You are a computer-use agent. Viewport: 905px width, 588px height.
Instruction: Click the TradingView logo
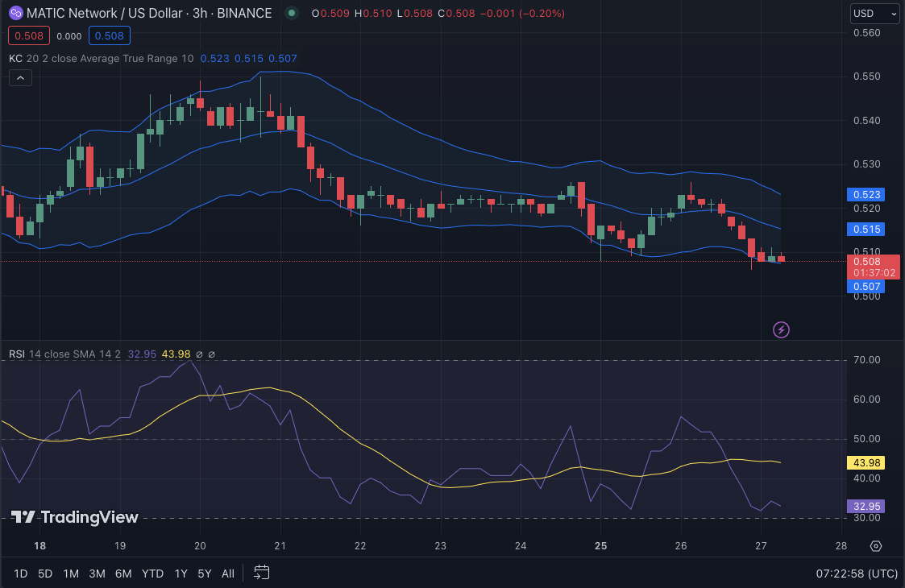click(74, 517)
